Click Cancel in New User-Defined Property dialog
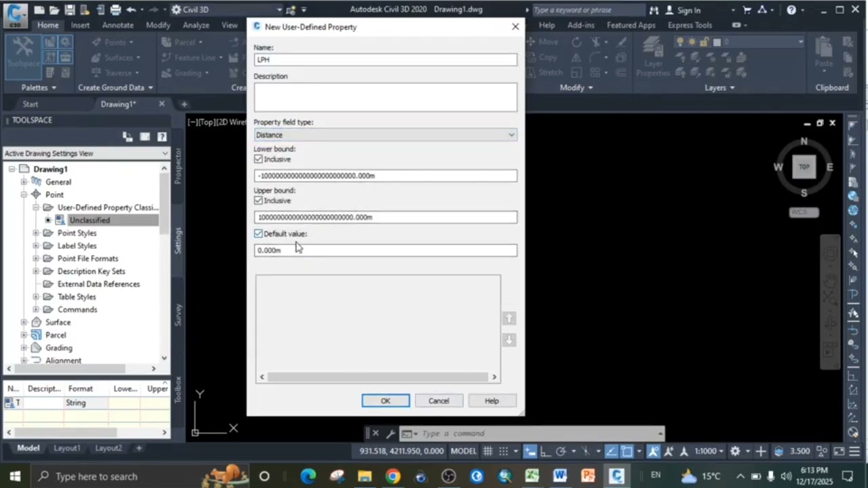The width and height of the screenshot is (868, 488). tap(439, 401)
